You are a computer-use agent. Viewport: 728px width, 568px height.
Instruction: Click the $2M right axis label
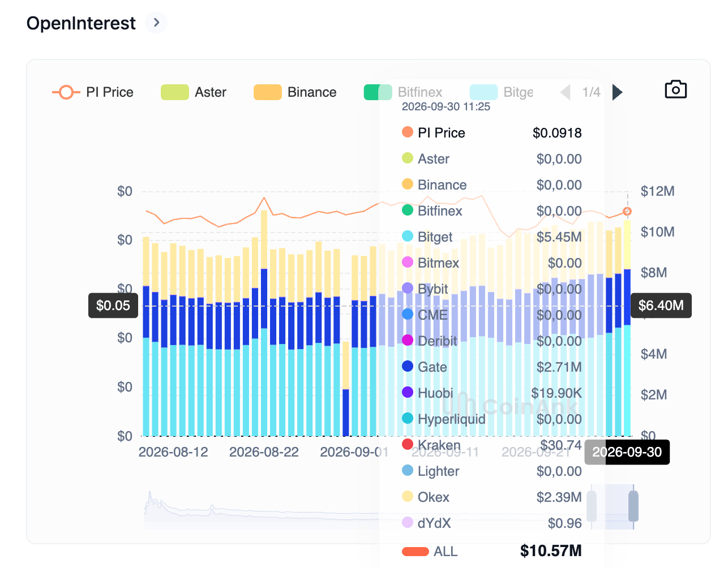654,395
